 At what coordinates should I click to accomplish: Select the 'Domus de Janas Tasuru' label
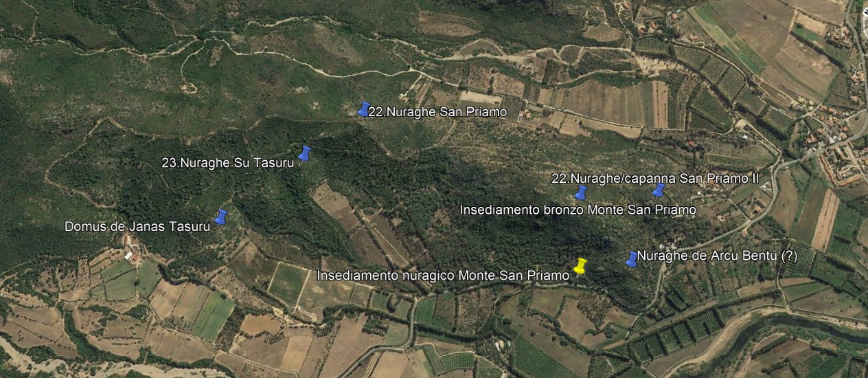pyautogui.click(x=137, y=226)
